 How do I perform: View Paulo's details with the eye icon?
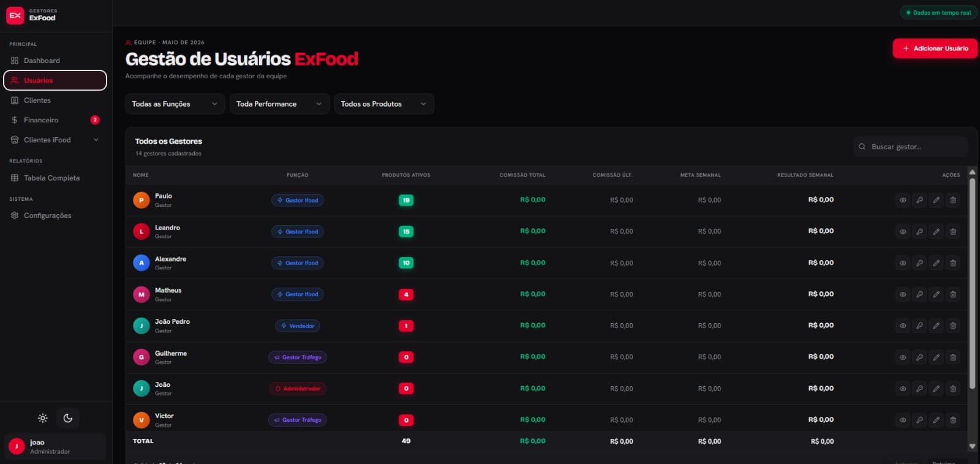[x=903, y=200]
